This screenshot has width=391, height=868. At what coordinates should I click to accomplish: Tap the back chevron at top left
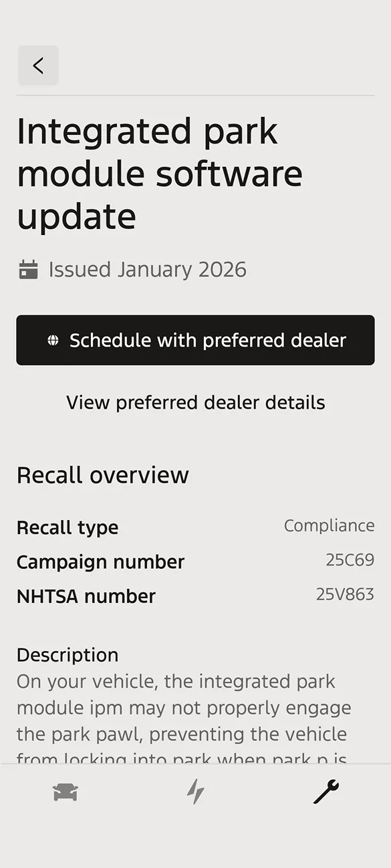tap(38, 65)
